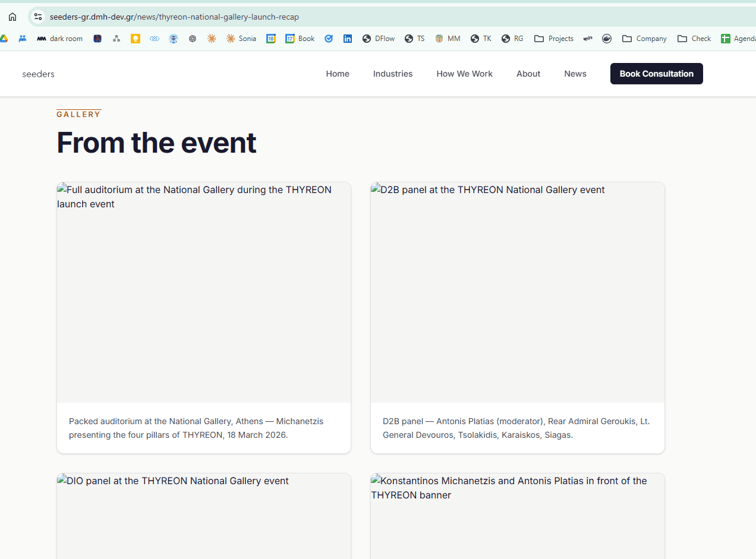Open the DIO panel gallery image
756x559 pixels.
[204, 516]
